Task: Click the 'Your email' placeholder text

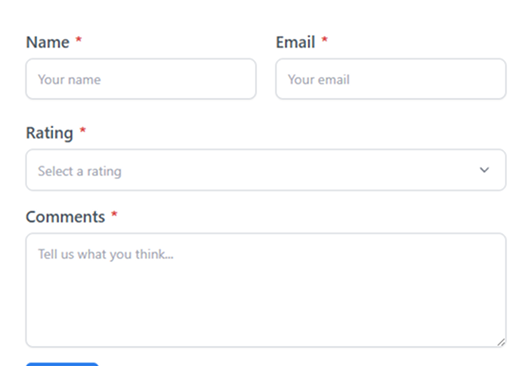Action: pyautogui.click(x=319, y=80)
